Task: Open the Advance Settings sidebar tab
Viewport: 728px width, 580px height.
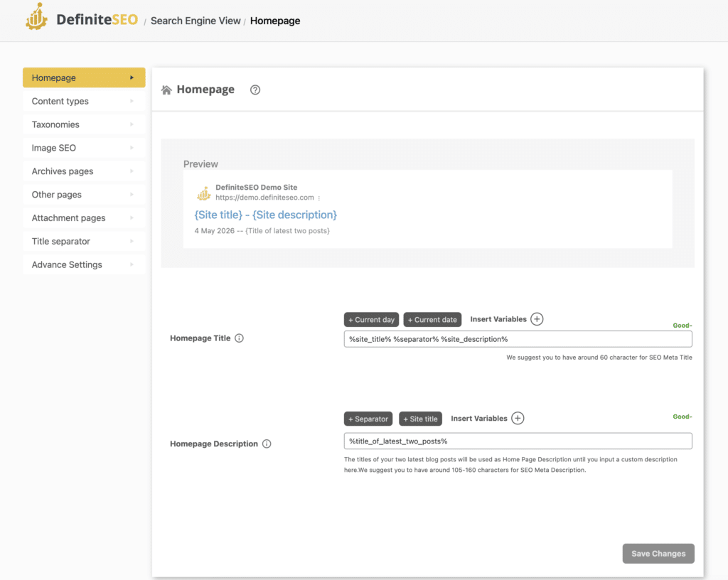Action: point(84,264)
